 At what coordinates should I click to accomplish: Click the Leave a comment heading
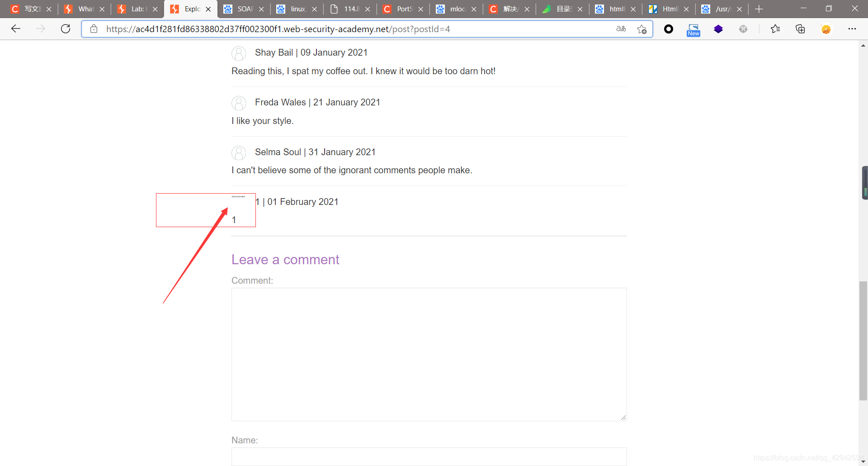285,260
